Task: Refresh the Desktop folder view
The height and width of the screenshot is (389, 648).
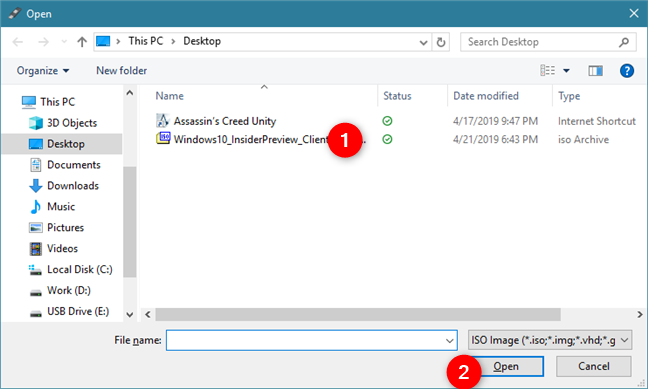Action: 441,42
